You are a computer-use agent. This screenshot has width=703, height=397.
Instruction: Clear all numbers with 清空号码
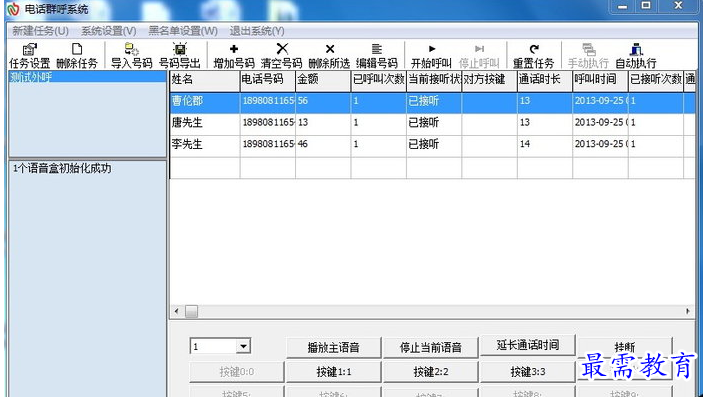tap(282, 56)
